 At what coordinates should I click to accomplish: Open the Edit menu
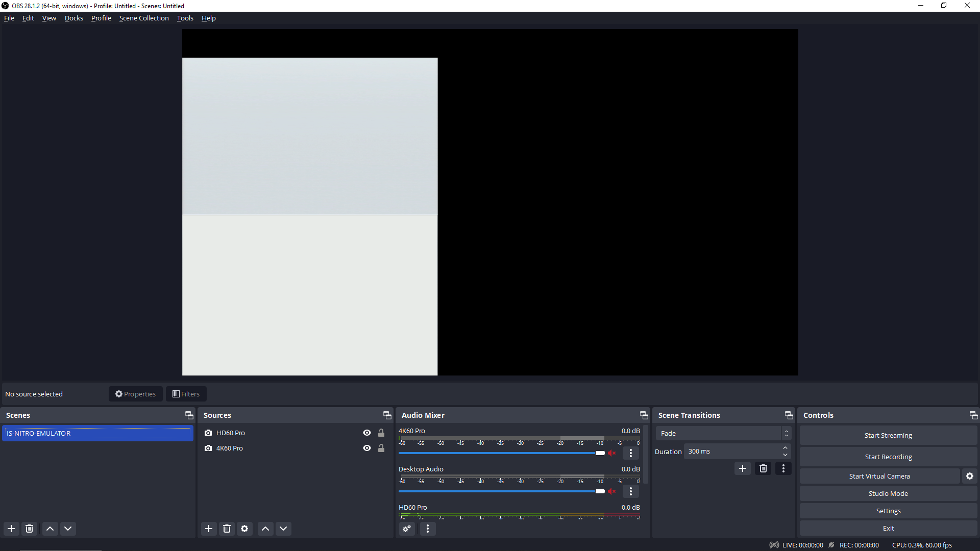point(28,18)
